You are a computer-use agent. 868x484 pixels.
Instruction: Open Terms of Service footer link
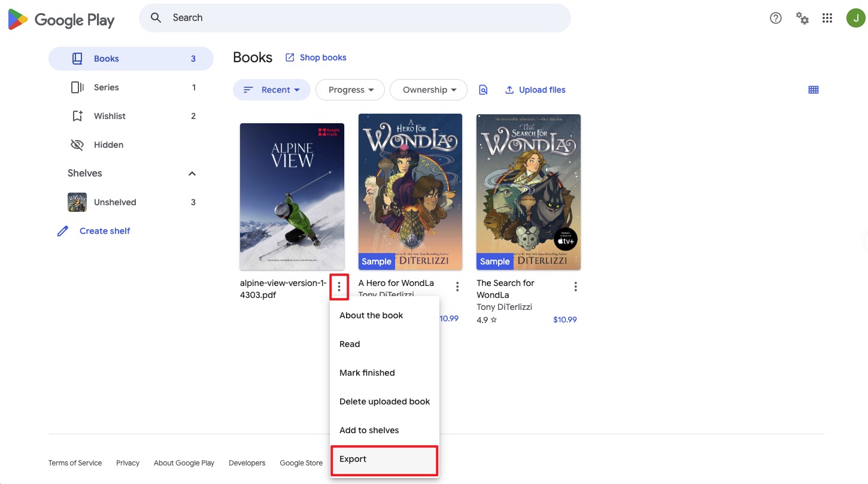pyautogui.click(x=75, y=463)
